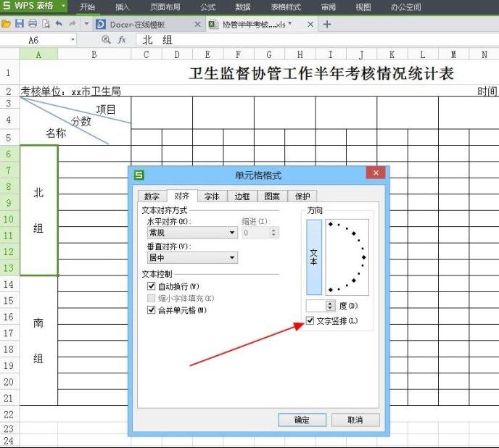499x448 pixels.
Task: Click the magnifier icon beside formula bar
Action: pyautogui.click(x=106, y=40)
